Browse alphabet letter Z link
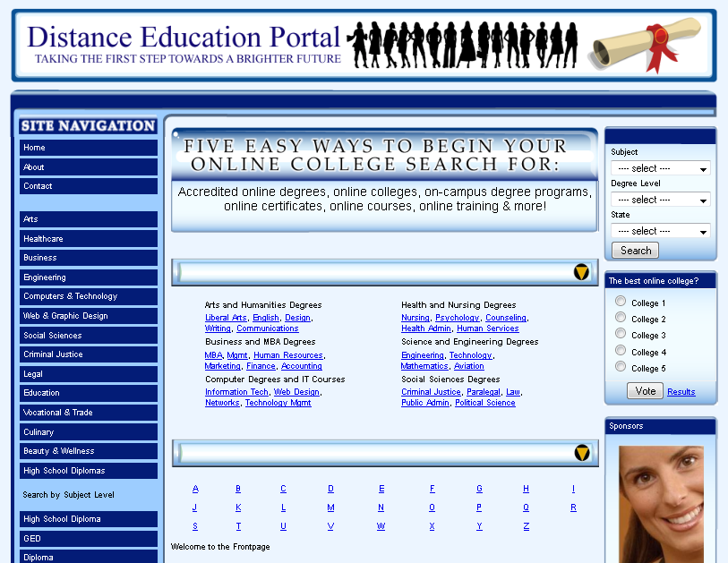The image size is (728, 563). tap(526, 526)
